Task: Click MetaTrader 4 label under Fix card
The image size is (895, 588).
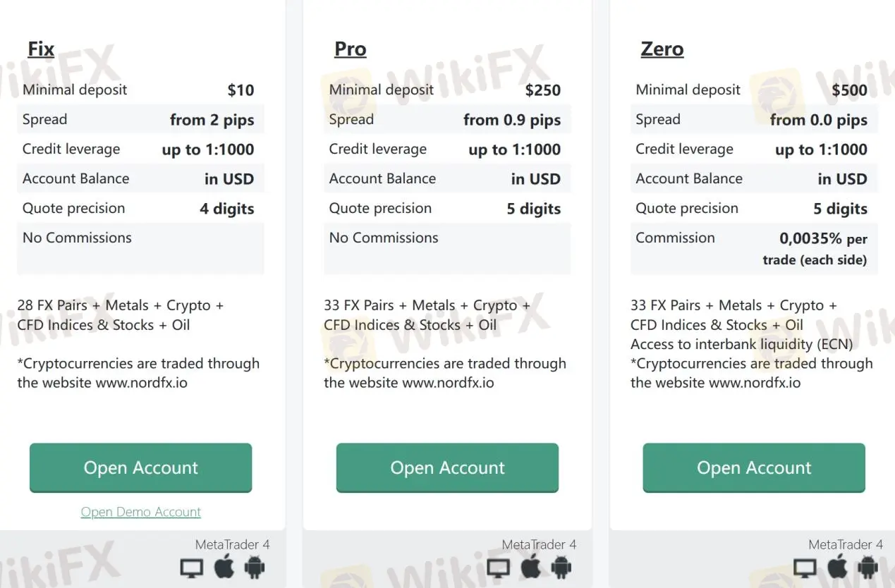Action: [232, 544]
